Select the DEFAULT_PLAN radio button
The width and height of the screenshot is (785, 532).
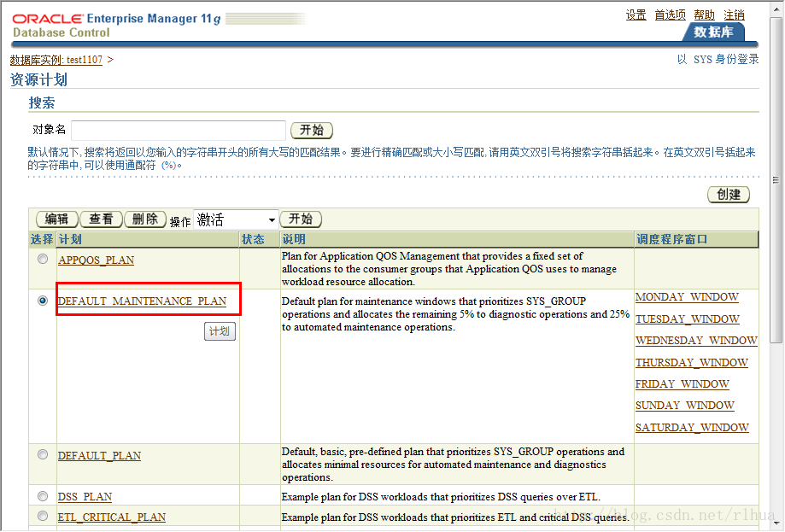click(x=43, y=454)
